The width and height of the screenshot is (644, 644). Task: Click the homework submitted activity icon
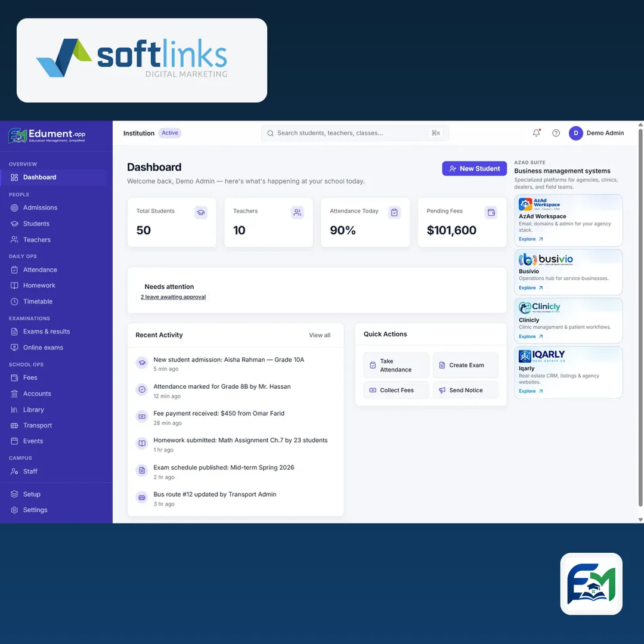[142, 443]
